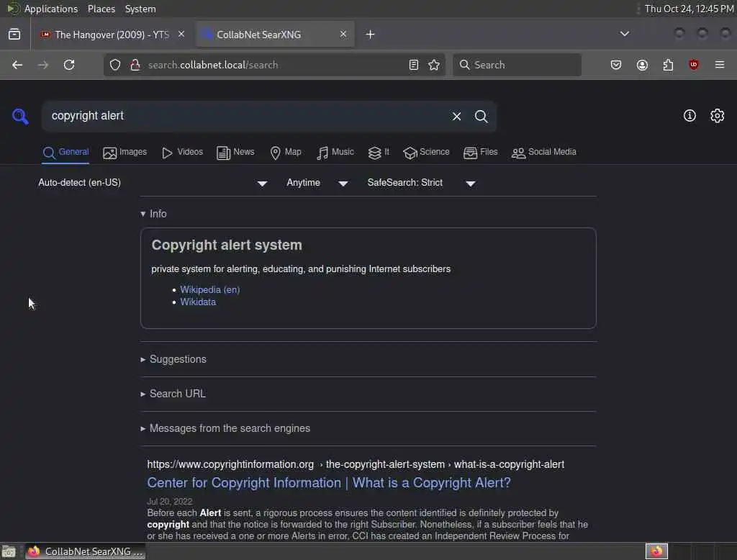The height and width of the screenshot is (560, 737).
Task: Click the copyrightinformation.org result URL
Action: click(356, 464)
